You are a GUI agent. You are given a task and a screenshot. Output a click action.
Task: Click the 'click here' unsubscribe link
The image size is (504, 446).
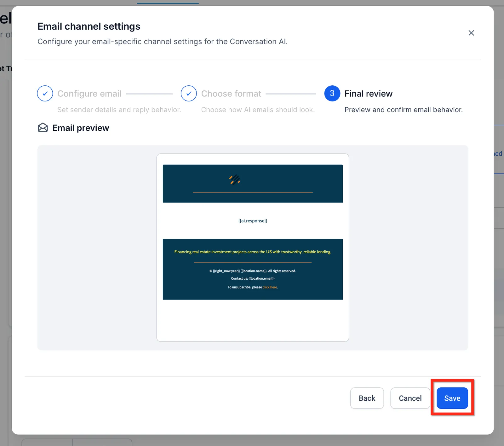[x=270, y=287]
